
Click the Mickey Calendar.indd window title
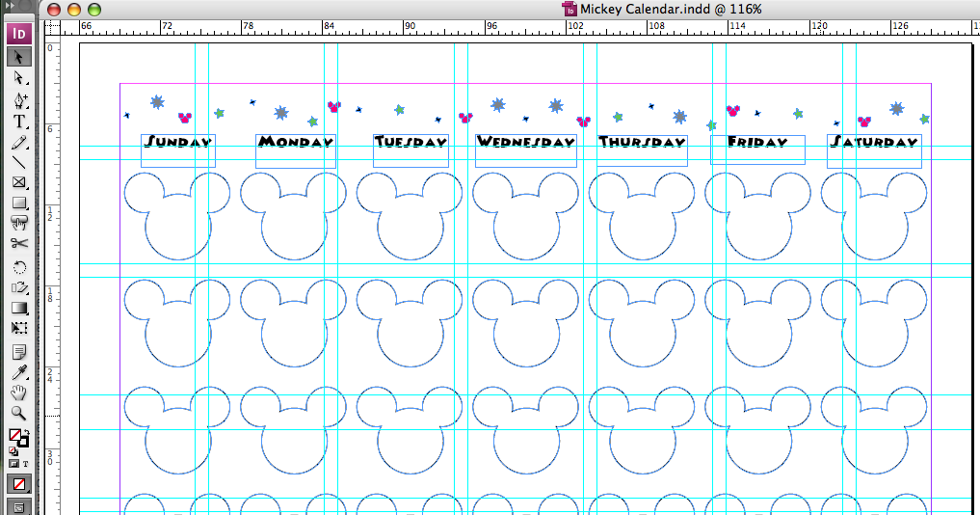point(671,10)
